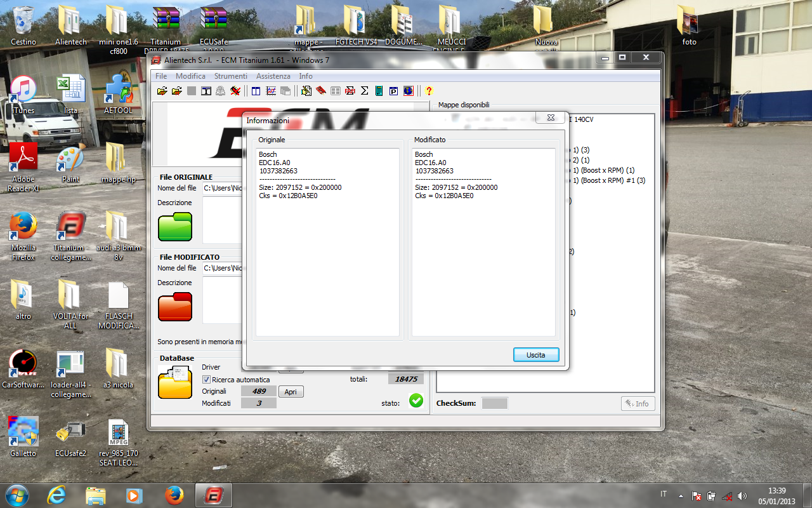The image size is (812, 508).
Task: Open modified file via second toolbar folder icon
Action: tap(177, 91)
